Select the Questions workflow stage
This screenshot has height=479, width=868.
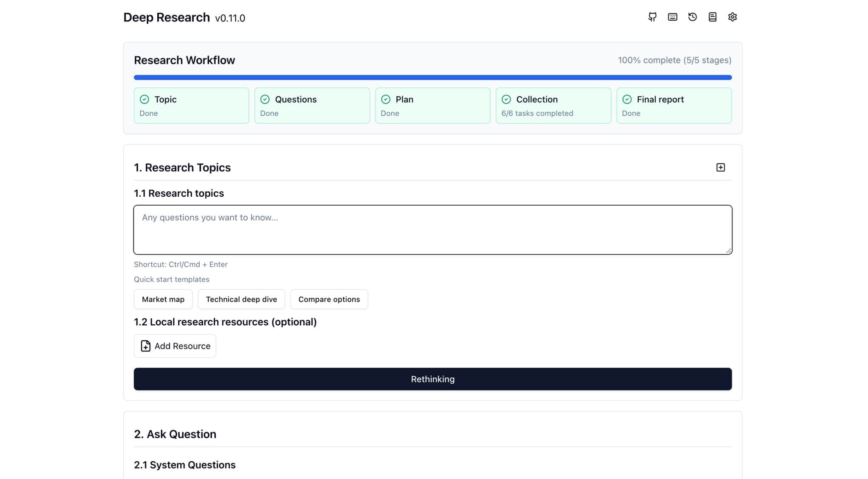[312, 106]
